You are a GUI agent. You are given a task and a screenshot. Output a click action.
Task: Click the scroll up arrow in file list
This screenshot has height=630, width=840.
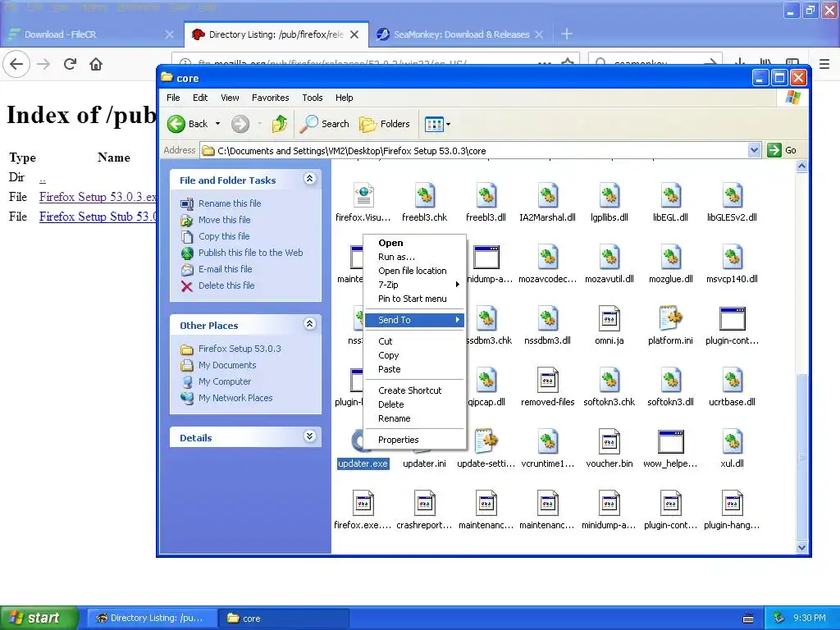(801, 166)
